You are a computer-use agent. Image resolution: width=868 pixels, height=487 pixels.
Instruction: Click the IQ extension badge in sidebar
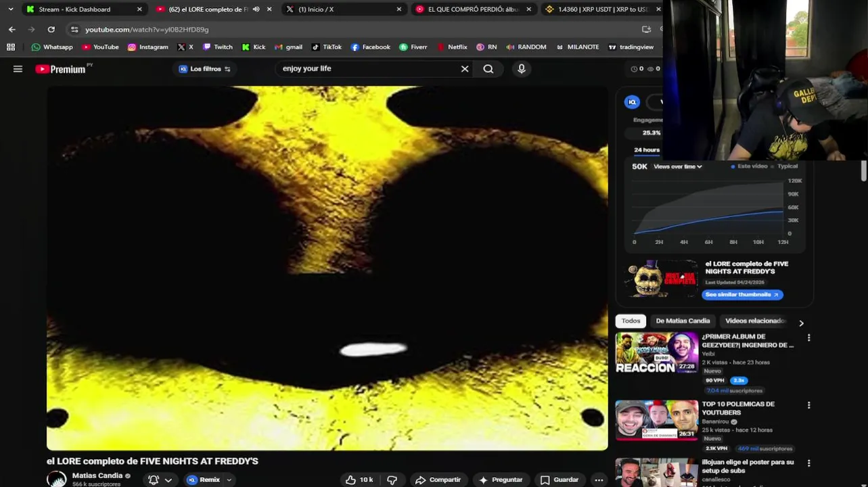632,102
